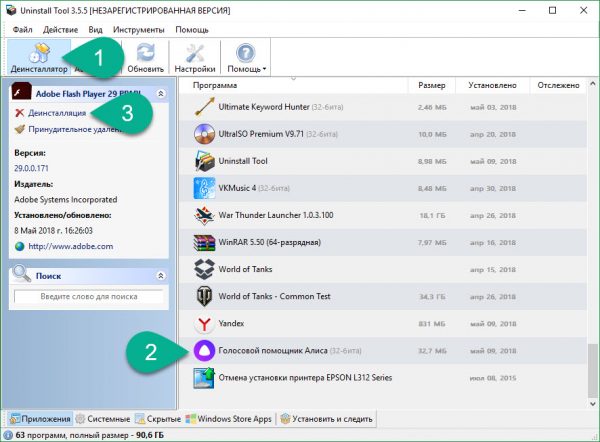Click the search field Введите слово для поиска

click(89, 297)
